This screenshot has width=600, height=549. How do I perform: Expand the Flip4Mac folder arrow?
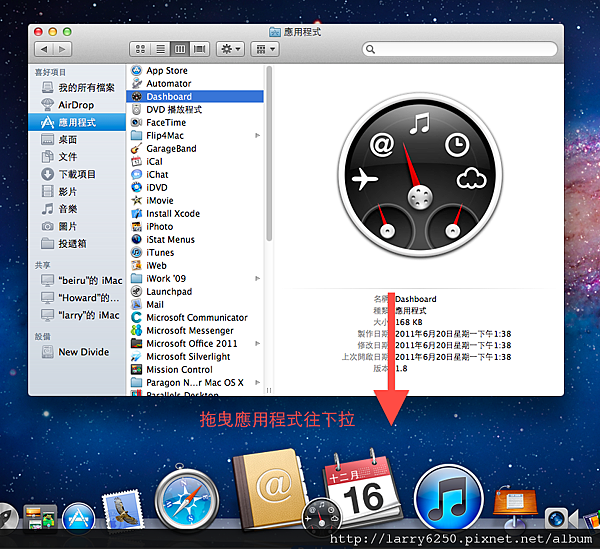(258, 135)
